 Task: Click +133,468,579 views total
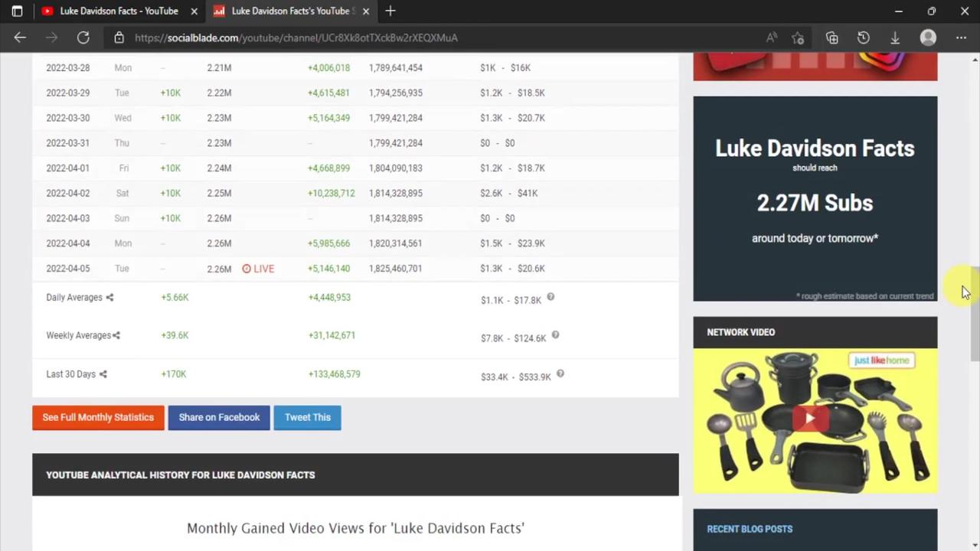pos(334,374)
